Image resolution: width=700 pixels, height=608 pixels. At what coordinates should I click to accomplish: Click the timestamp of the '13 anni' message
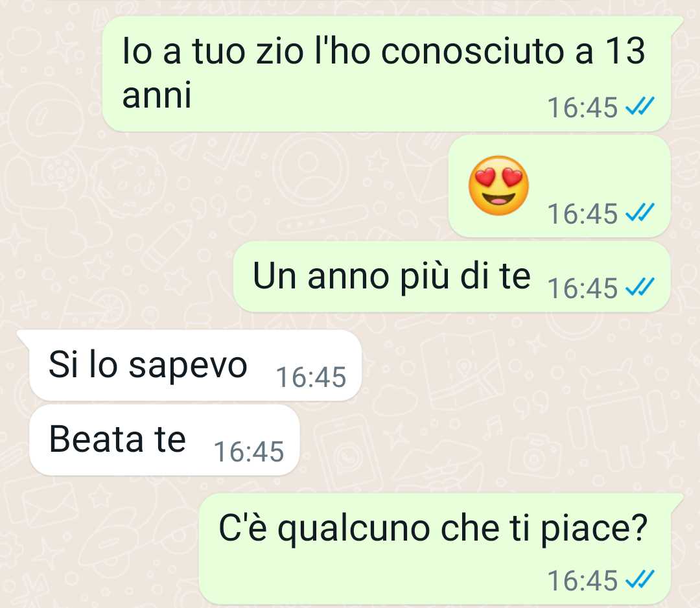coord(583,108)
